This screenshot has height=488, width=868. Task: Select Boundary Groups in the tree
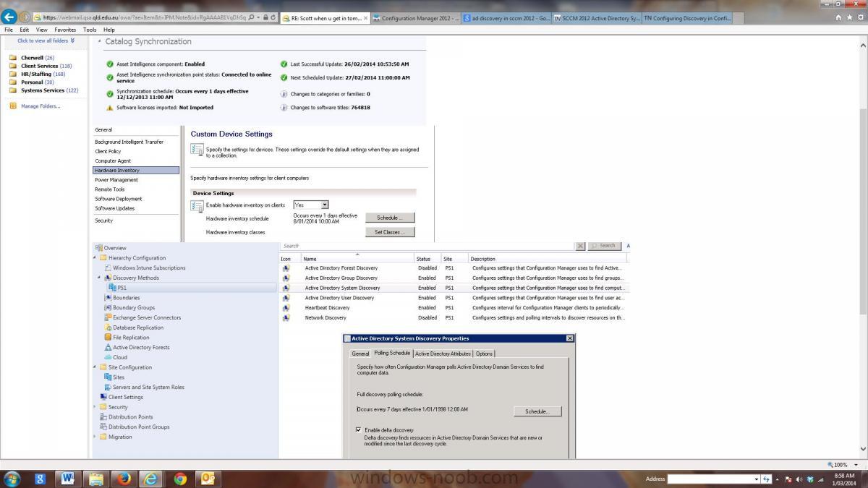pyautogui.click(x=134, y=307)
